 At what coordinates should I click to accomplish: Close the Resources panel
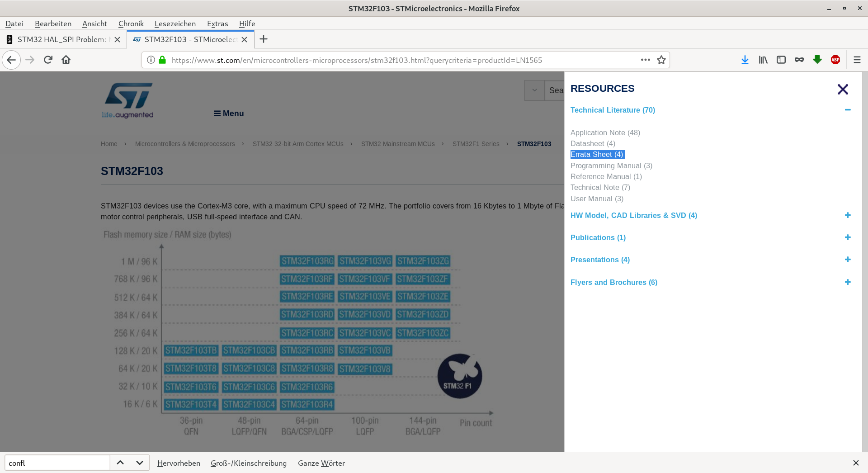(843, 89)
